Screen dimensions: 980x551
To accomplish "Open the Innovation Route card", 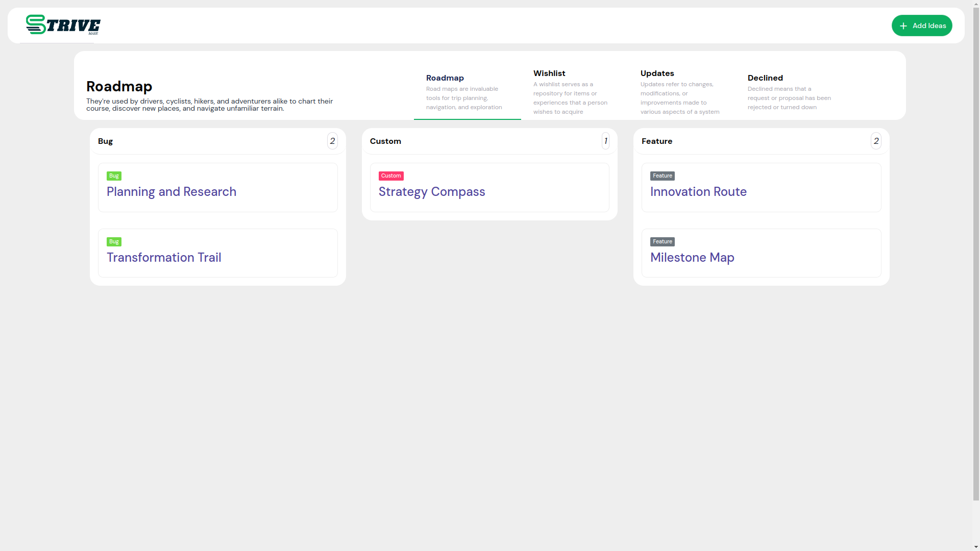I will (x=698, y=192).
